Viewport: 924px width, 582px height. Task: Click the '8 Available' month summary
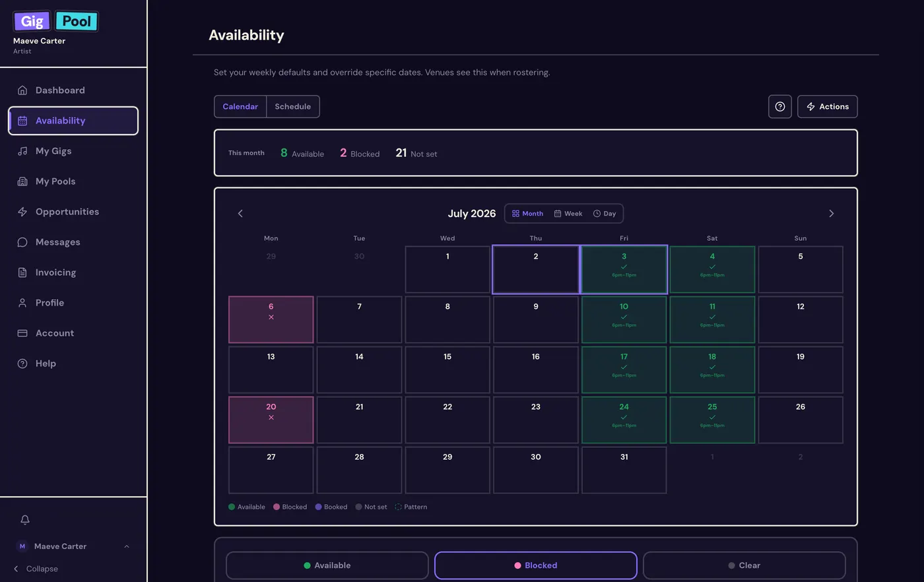tap(302, 153)
